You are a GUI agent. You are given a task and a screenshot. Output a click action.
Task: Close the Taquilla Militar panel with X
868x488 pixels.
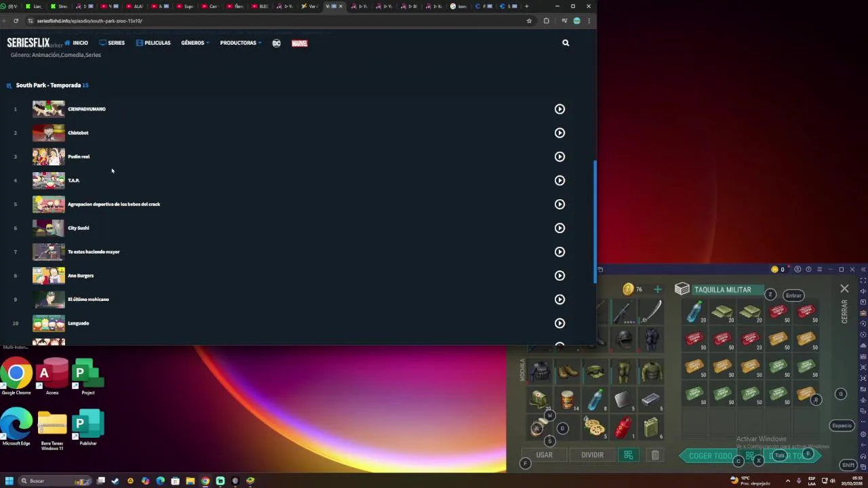[x=844, y=289]
